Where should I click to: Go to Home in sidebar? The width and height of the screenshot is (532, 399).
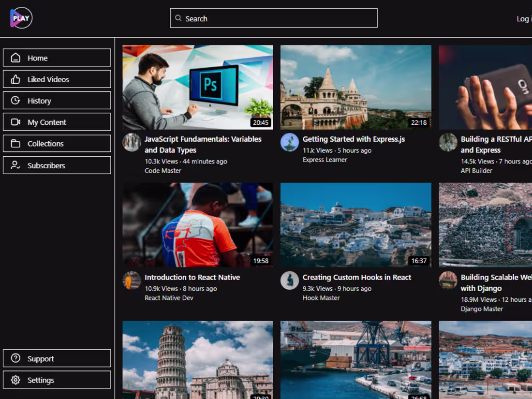coord(57,58)
